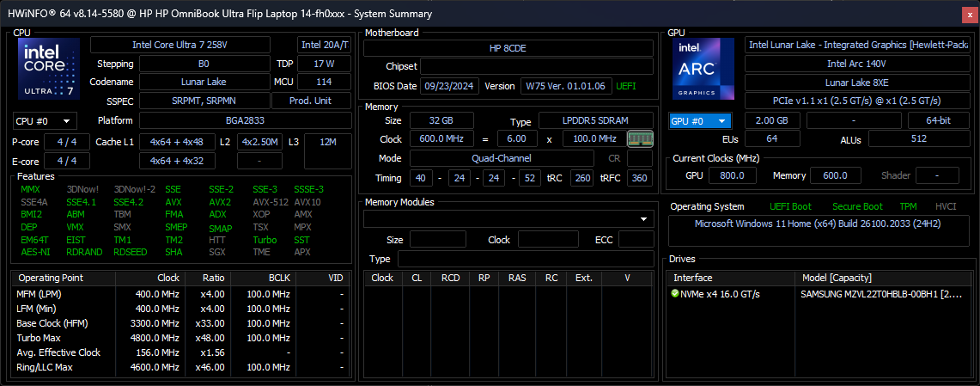Select the Base Clock (HFM) row
This screenshot has width=980, height=386.
click(x=180, y=323)
